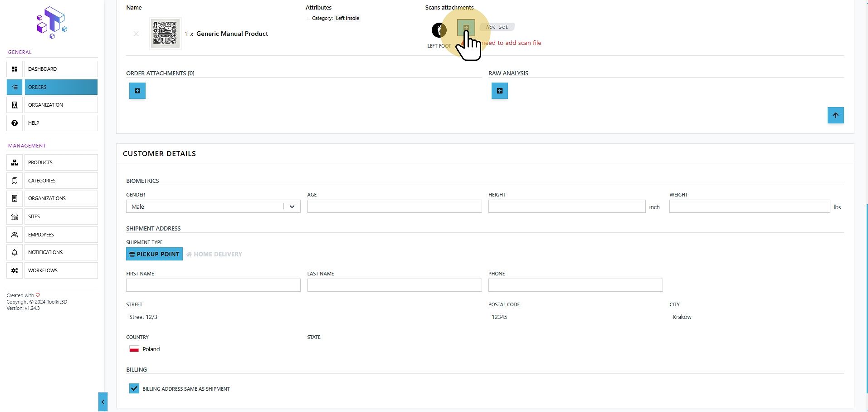Uncheck billing address same as shipment
The width and height of the screenshot is (868, 412).
134,388
